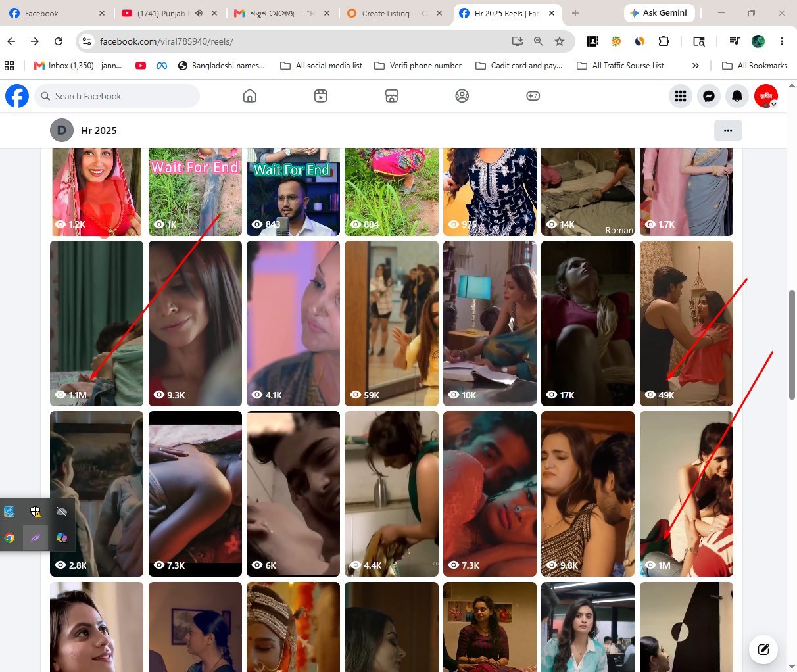Open the reel with 49K views

coord(687,323)
